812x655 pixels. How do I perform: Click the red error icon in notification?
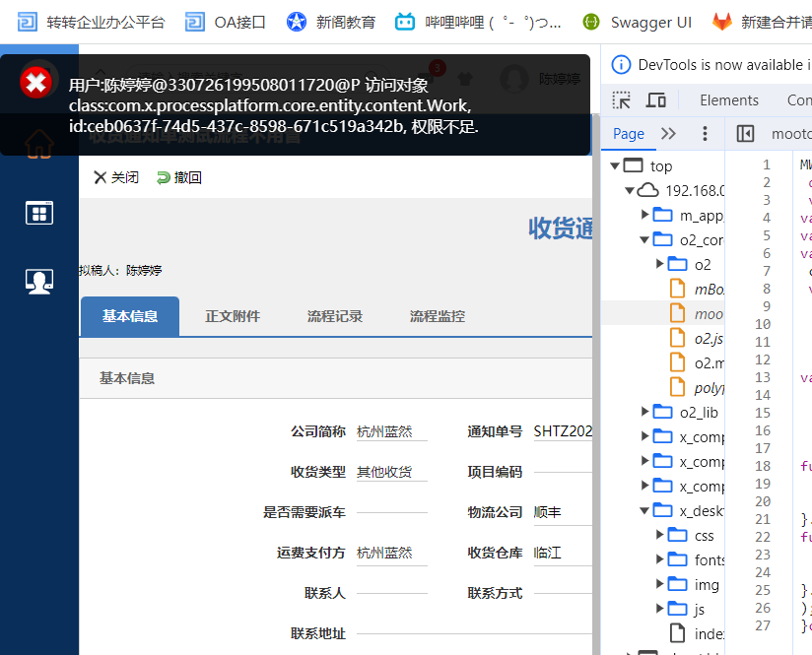[x=35, y=83]
